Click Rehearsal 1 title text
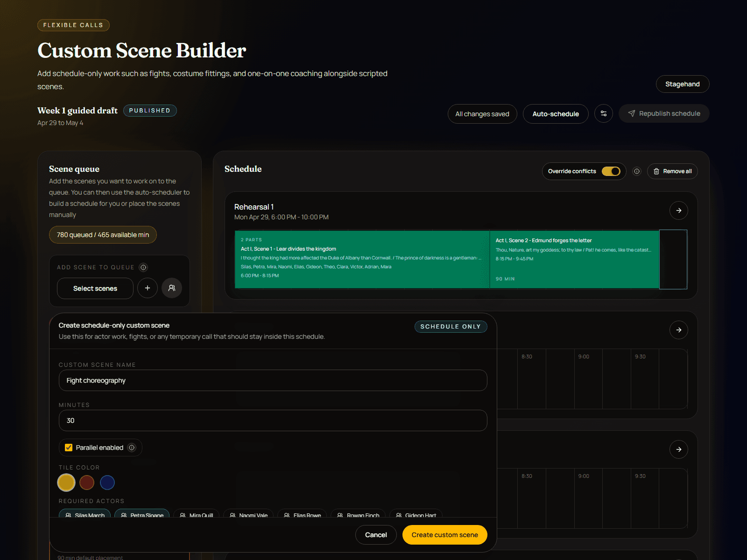The image size is (747, 560). [254, 207]
